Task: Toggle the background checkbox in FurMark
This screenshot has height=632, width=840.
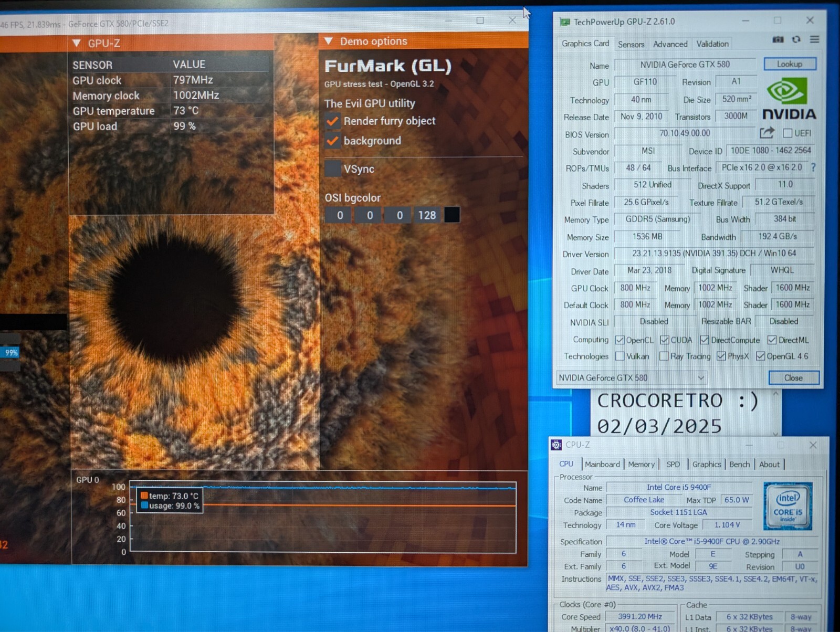Action: 332,141
